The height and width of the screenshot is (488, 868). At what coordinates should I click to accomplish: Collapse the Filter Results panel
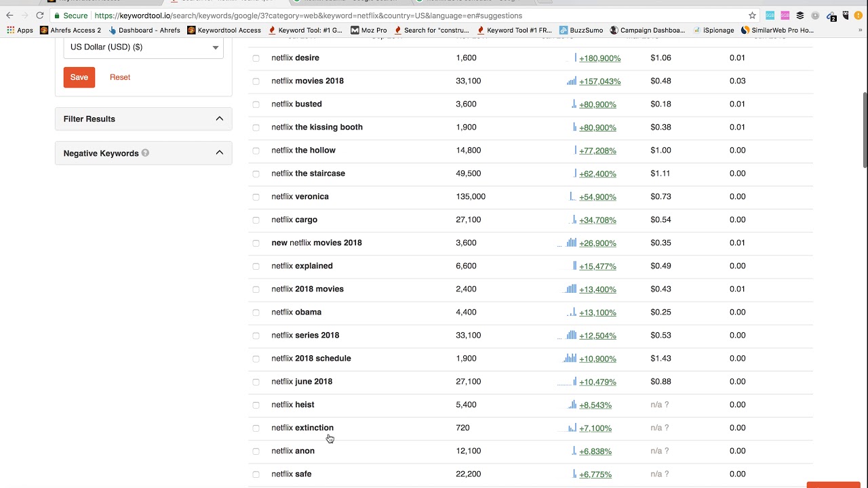(219, 119)
